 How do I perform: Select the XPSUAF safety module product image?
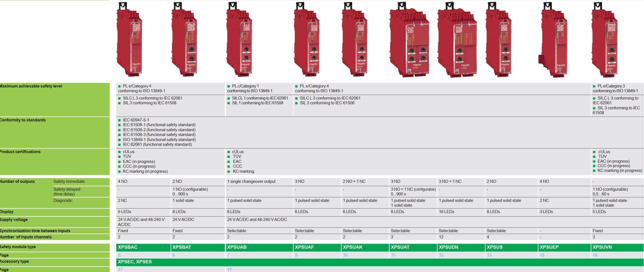tap(307, 39)
